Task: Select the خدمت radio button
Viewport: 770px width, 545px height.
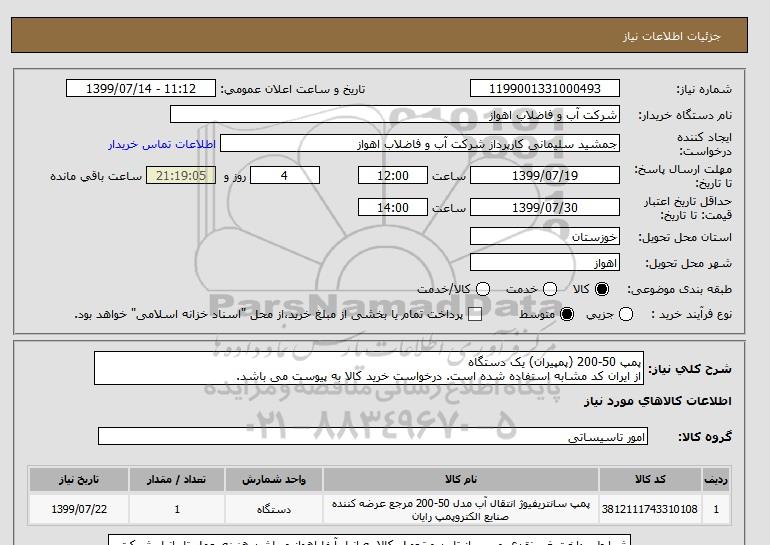Action: 550,289
